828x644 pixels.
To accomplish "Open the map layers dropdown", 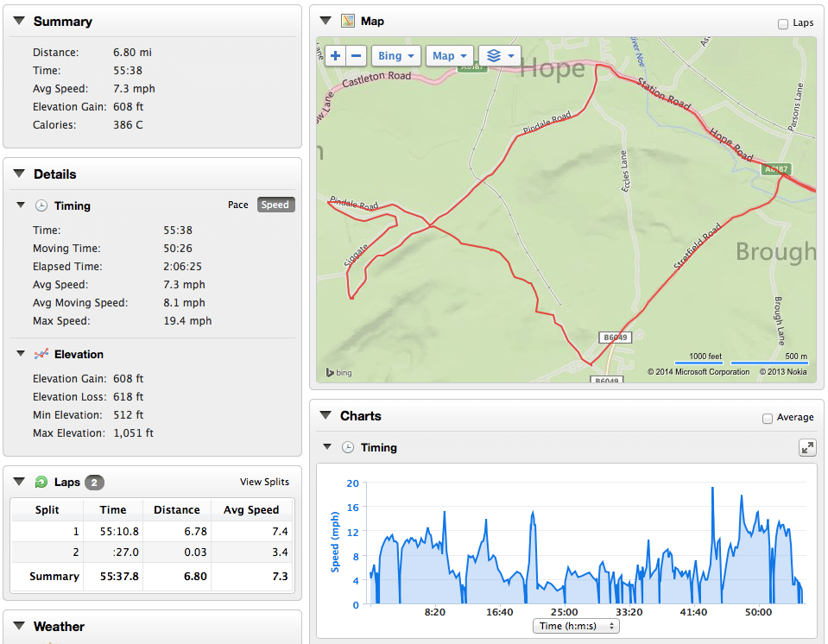I will [x=499, y=56].
